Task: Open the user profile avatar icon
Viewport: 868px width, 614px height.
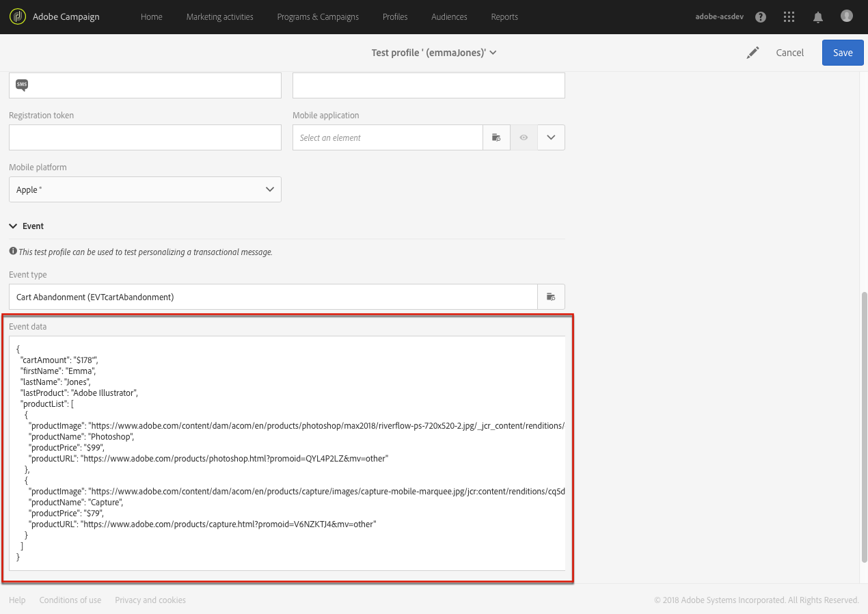Action: [x=847, y=16]
